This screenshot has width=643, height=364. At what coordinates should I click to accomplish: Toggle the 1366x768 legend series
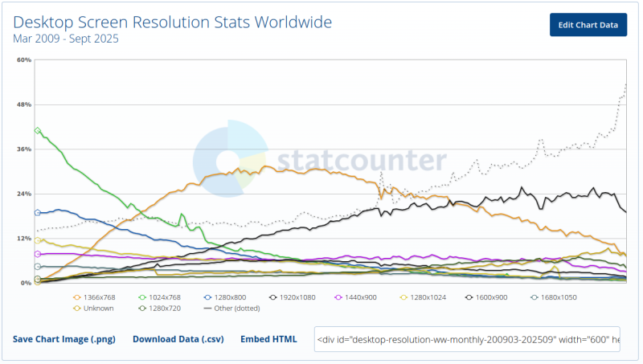(x=95, y=297)
